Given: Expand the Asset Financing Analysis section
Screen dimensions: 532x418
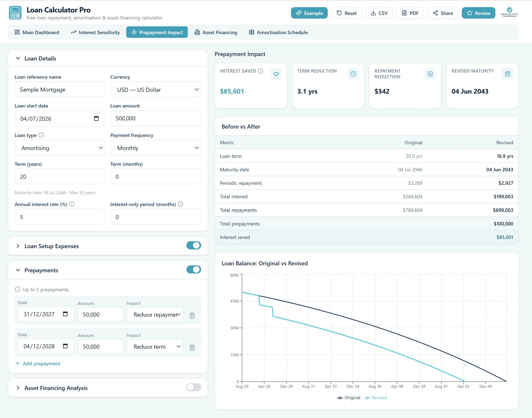Looking at the screenshot, I should pos(18,388).
